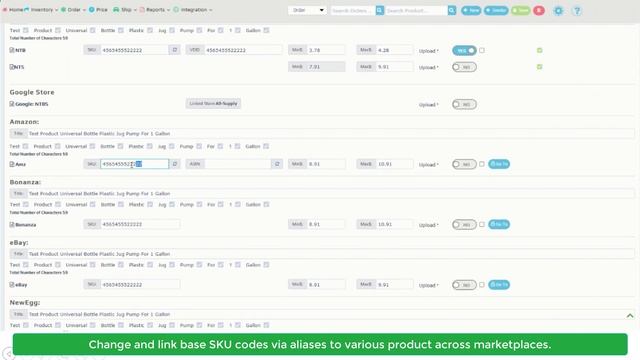
Task: Toggle the NTB upload switch
Action: coord(464,50)
